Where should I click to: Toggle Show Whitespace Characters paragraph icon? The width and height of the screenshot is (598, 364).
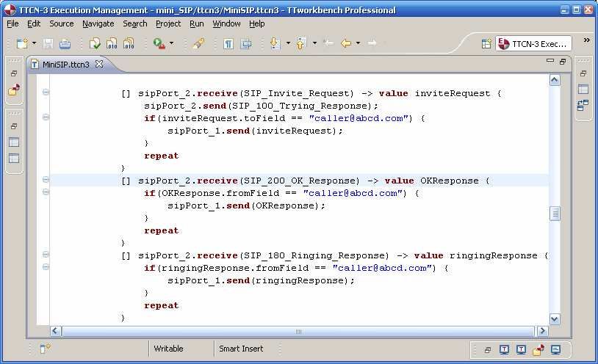[228, 44]
